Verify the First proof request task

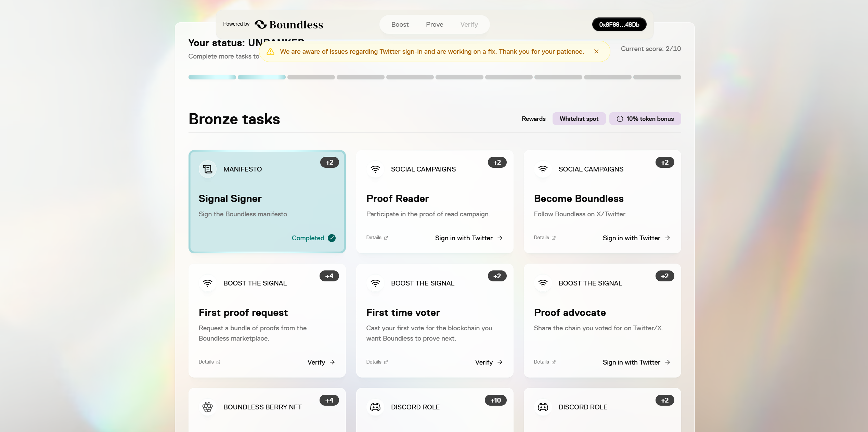321,362
